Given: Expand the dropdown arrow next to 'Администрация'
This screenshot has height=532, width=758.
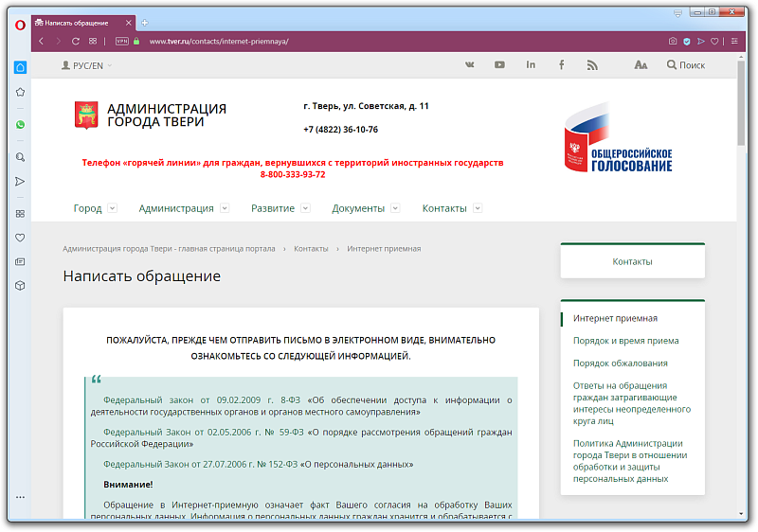Looking at the screenshot, I should click(x=225, y=208).
